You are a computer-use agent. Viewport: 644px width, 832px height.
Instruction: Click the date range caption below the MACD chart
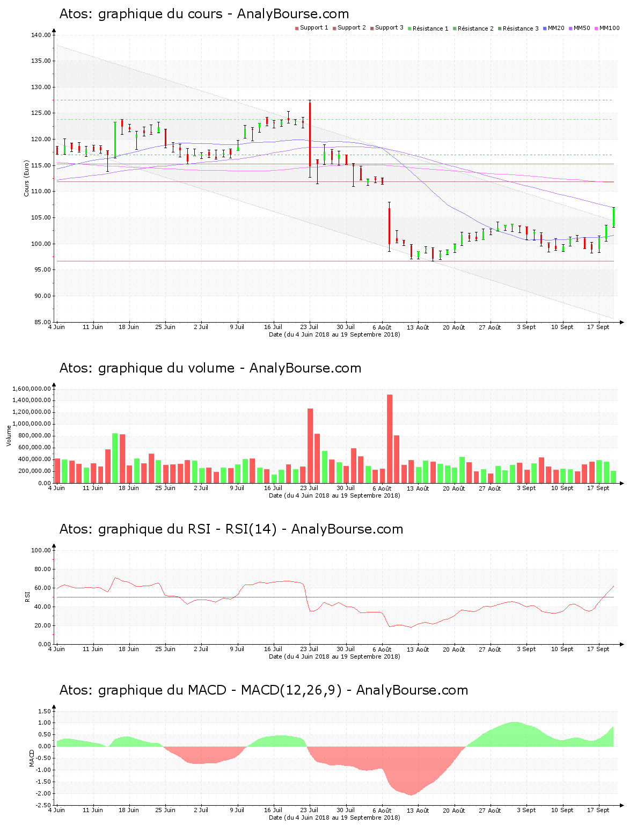click(x=334, y=818)
